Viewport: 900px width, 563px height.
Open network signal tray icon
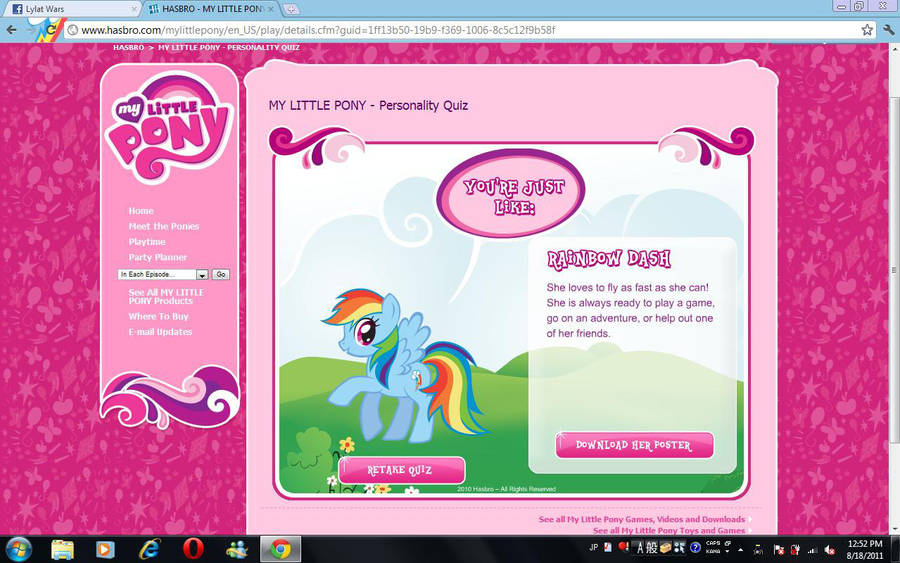pyautogui.click(x=812, y=550)
